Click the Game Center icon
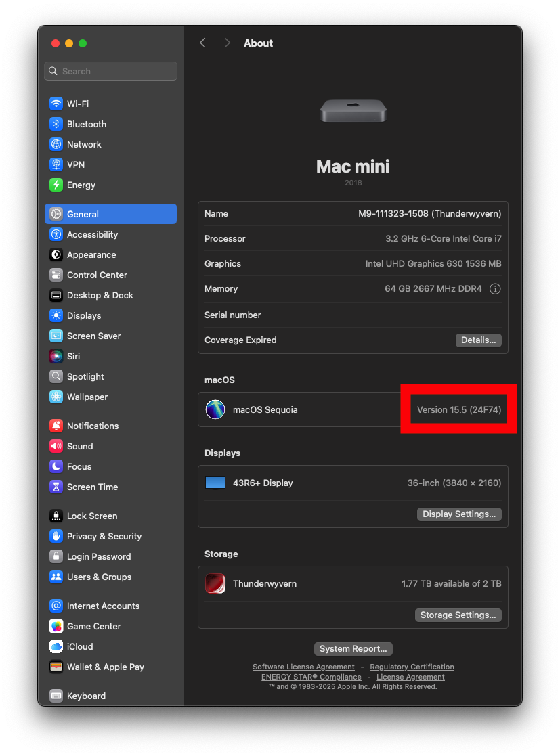Viewport: 560px width, 756px height. [56, 626]
